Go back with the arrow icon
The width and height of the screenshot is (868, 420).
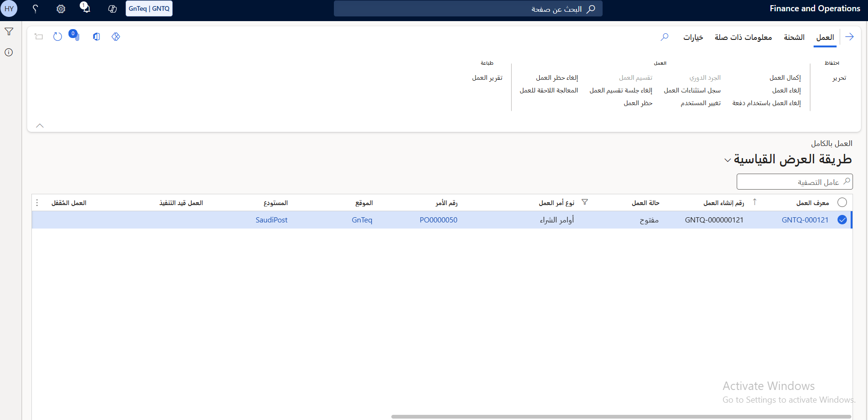(849, 37)
